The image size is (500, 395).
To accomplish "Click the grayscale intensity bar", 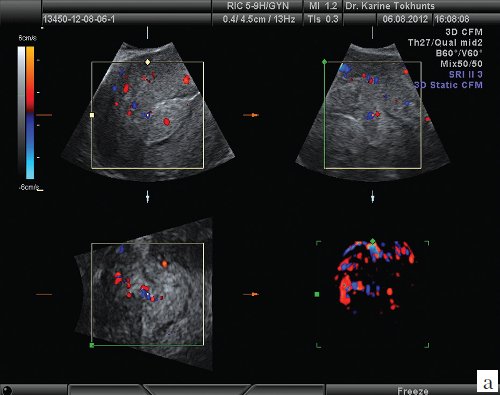I will (x=21, y=113).
